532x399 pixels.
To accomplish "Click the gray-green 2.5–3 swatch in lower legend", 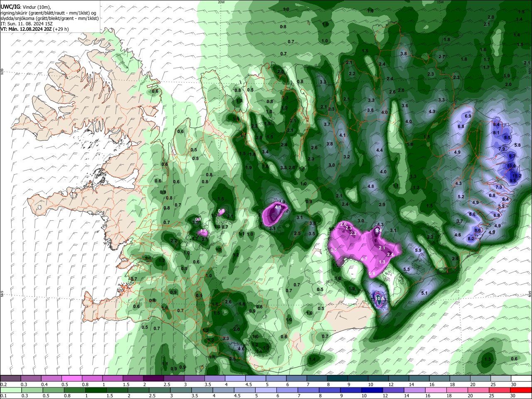I will click(160, 390).
